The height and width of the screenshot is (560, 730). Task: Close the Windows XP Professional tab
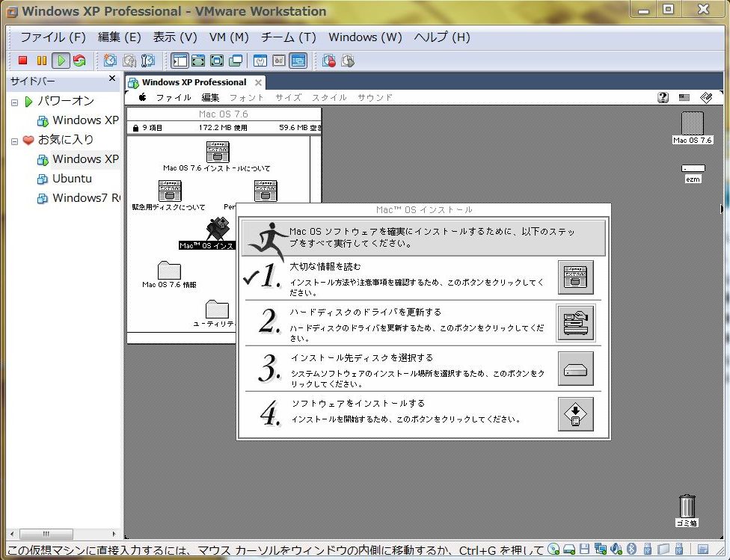pyautogui.click(x=258, y=83)
